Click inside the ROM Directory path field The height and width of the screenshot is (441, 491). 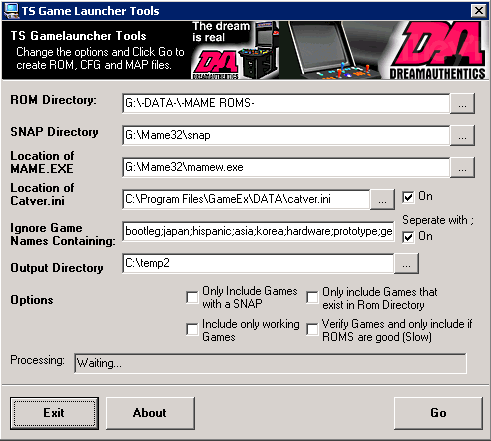pyautogui.click(x=286, y=103)
